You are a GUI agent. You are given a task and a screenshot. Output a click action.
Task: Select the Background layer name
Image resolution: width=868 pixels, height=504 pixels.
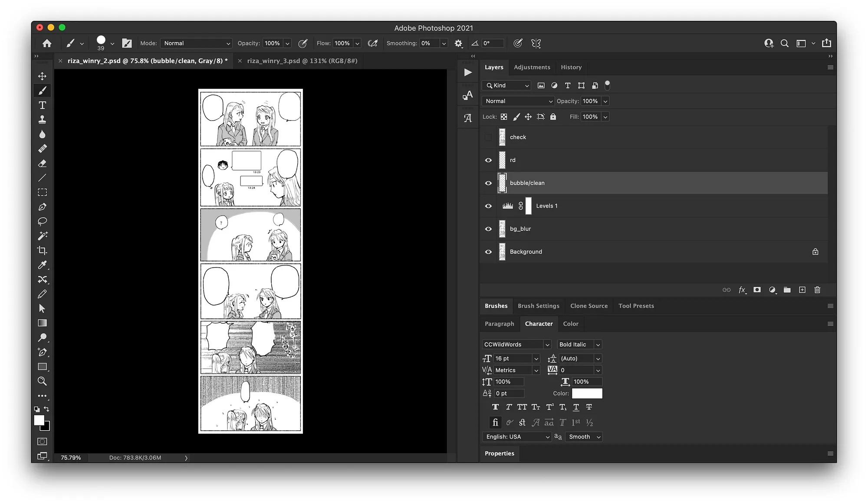pyautogui.click(x=526, y=252)
